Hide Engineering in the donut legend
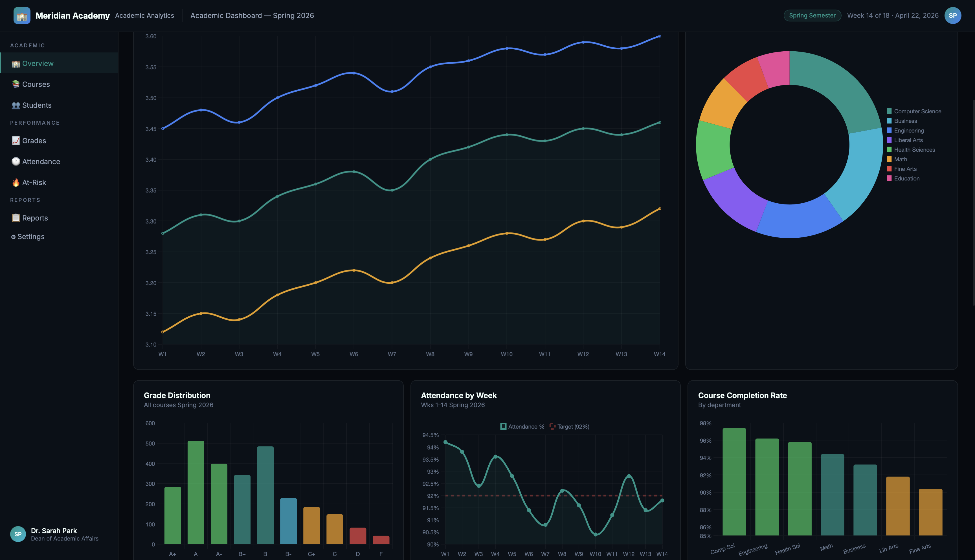Image resolution: width=975 pixels, height=560 pixels. (x=905, y=131)
